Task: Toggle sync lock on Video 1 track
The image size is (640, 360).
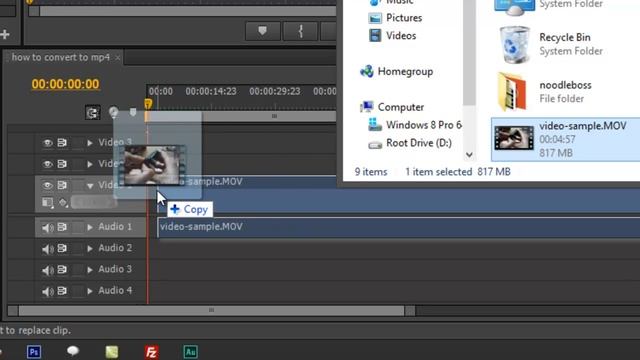Action: point(62,185)
